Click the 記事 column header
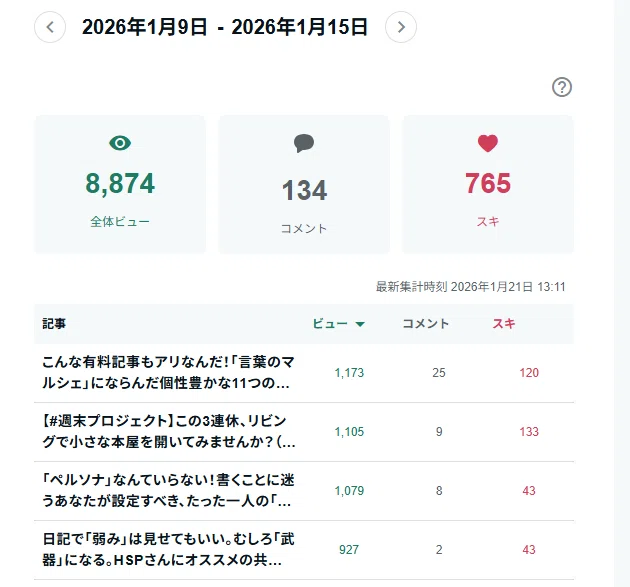 coord(54,324)
